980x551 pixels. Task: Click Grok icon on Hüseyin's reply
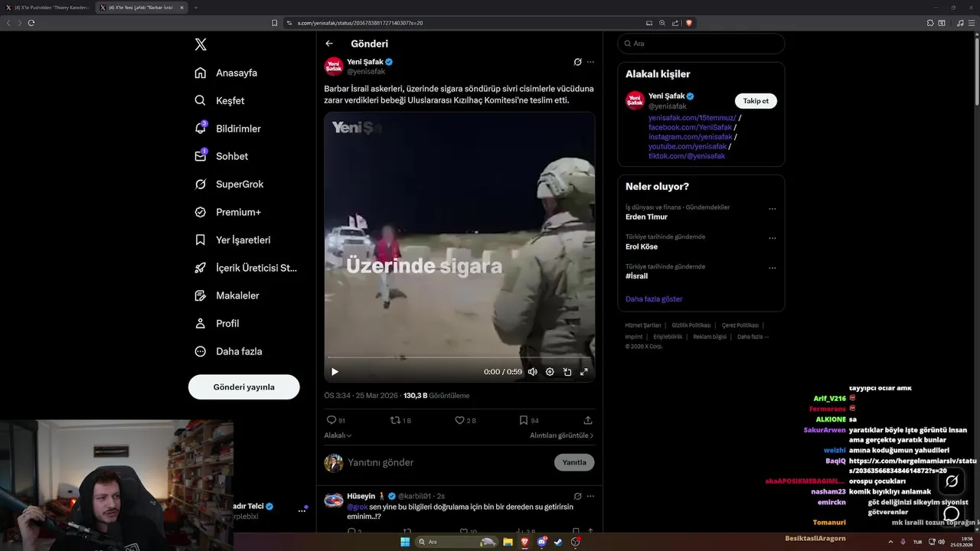click(x=578, y=496)
